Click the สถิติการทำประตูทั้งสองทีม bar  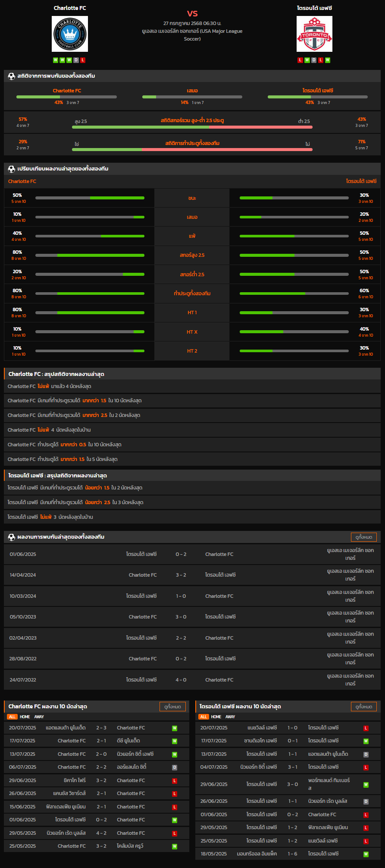point(192,149)
